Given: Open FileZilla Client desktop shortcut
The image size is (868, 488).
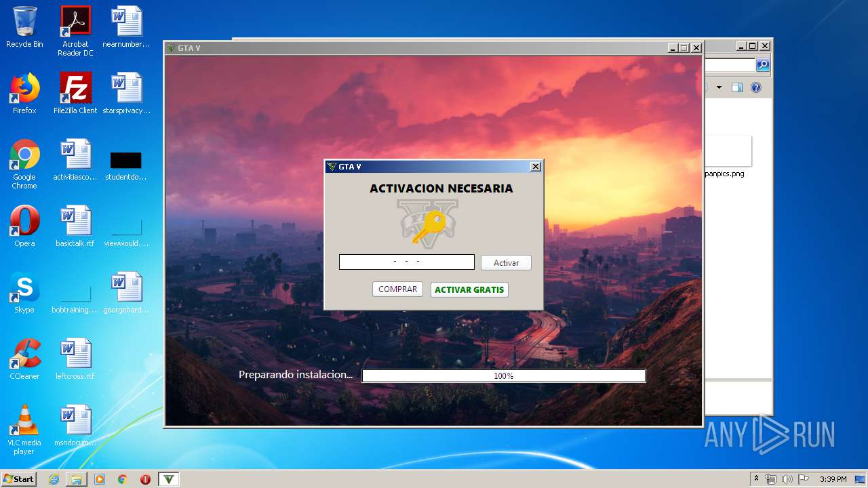Looking at the screenshot, I should coord(75,94).
